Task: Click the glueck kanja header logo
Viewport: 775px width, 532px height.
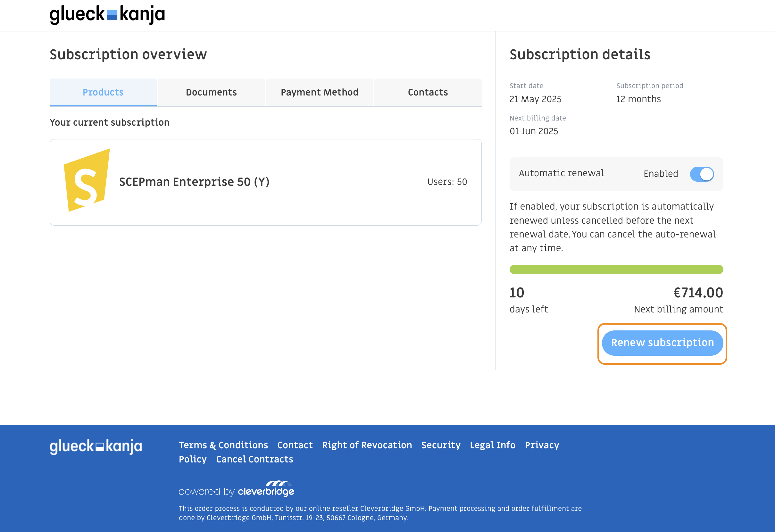Action: pos(107,15)
